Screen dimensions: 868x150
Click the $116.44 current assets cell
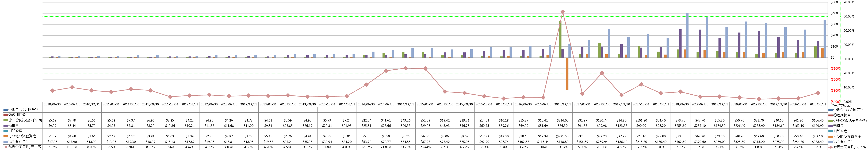pos(543,142)
